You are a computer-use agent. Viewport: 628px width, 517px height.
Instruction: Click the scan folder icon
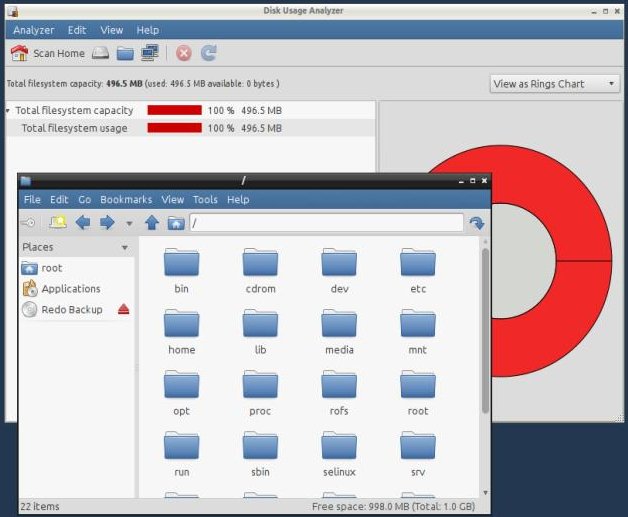click(125, 53)
